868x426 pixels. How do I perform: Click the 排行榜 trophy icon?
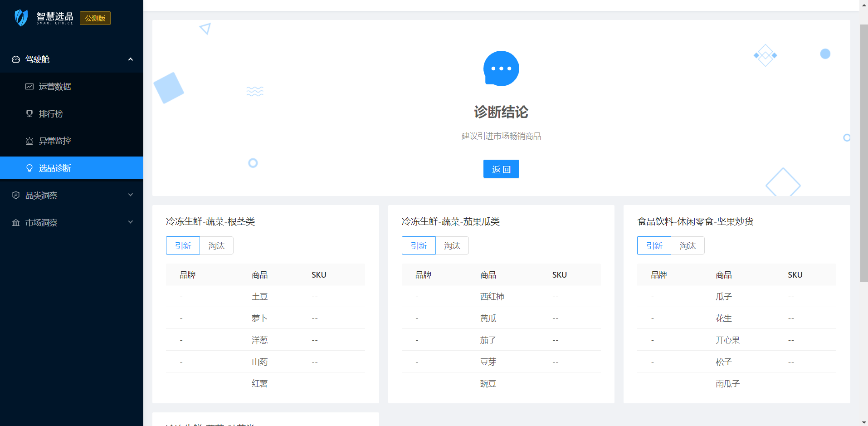pyautogui.click(x=29, y=114)
